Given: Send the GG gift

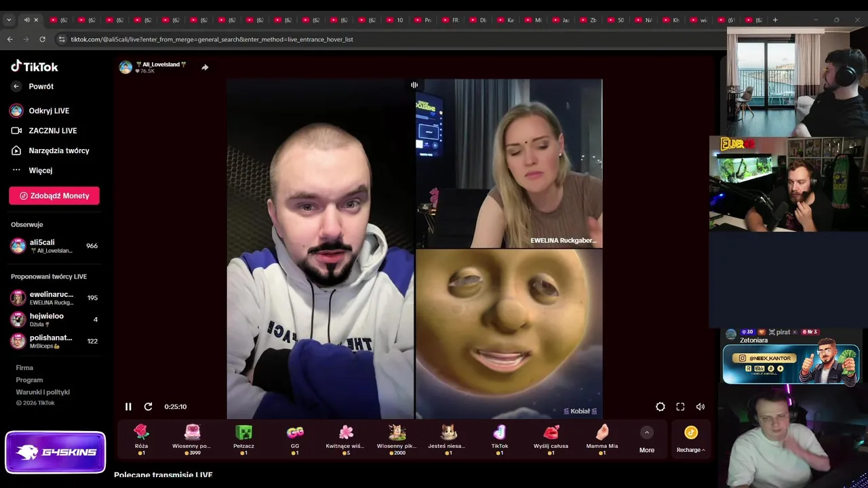Looking at the screenshot, I should pos(295,439).
